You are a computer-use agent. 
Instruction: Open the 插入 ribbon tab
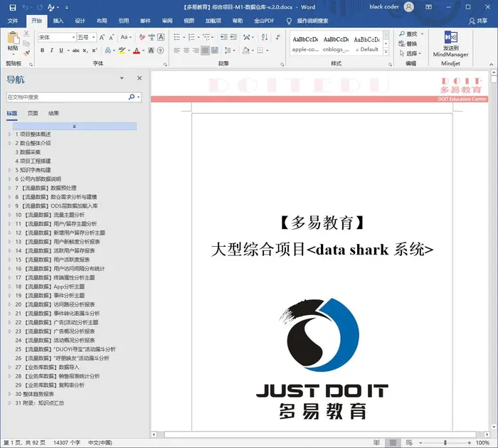coord(58,21)
